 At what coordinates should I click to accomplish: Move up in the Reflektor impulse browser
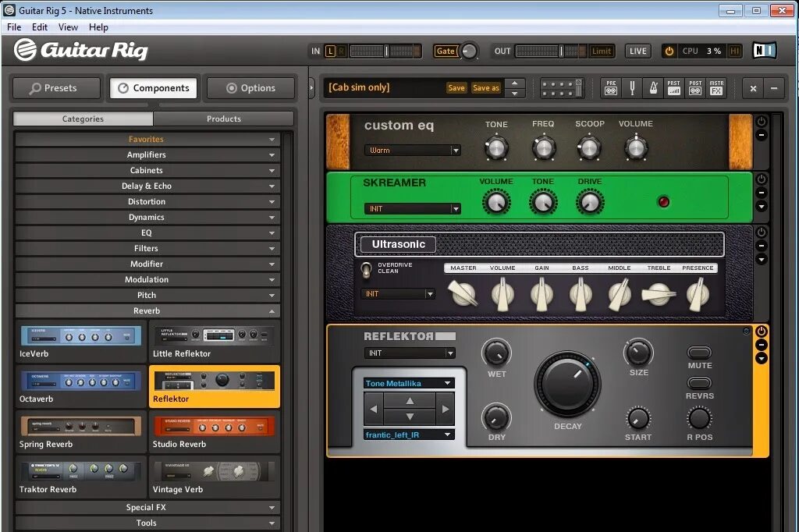click(x=410, y=401)
